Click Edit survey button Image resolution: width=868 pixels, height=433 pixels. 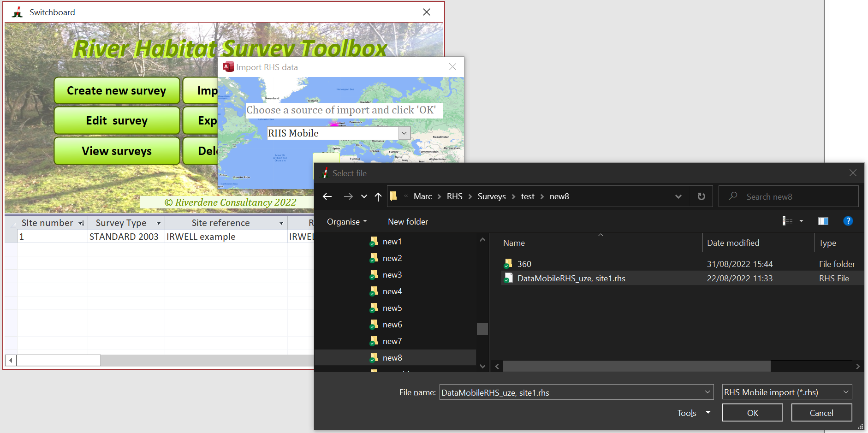pyautogui.click(x=117, y=121)
